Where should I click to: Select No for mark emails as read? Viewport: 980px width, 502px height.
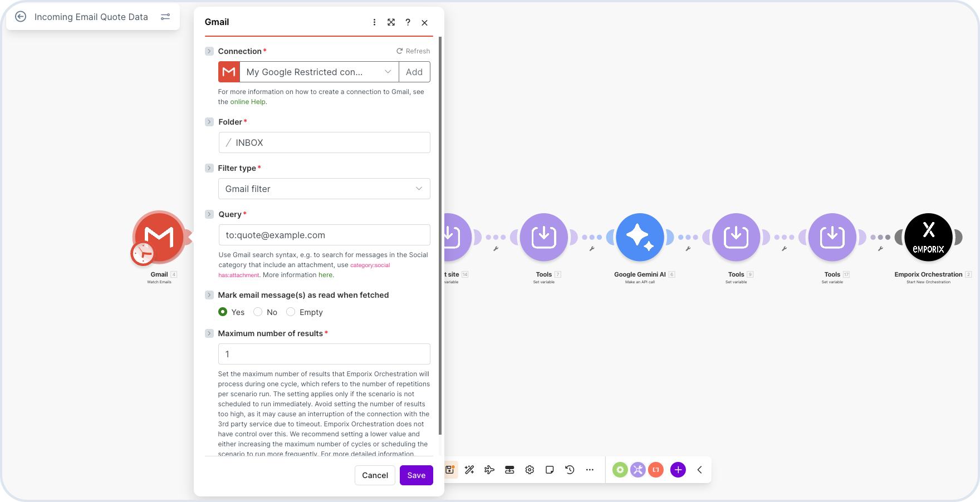(x=258, y=312)
